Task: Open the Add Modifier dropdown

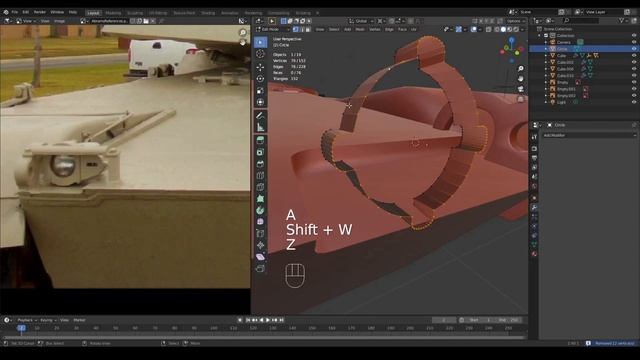Action: pos(589,135)
